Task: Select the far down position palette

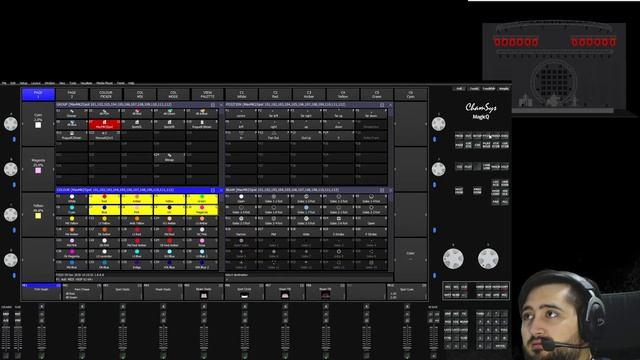Action: pos(371,113)
